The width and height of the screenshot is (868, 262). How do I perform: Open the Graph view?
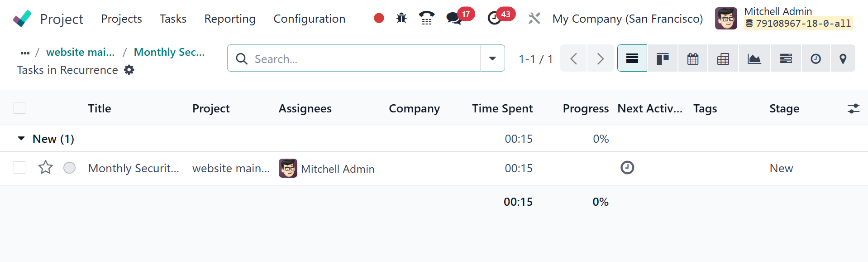tap(754, 58)
